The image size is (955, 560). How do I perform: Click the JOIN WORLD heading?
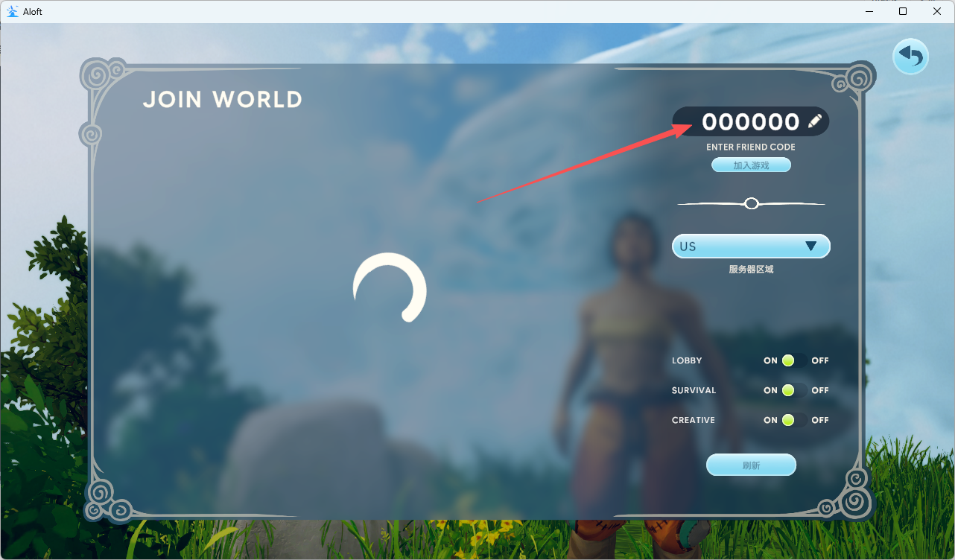coord(223,100)
